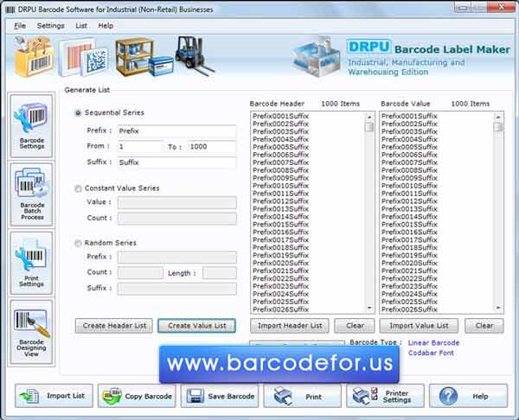The width and height of the screenshot is (519, 420).
Task: Click the 2D barcode label banner icon
Action: [x=83, y=57]
